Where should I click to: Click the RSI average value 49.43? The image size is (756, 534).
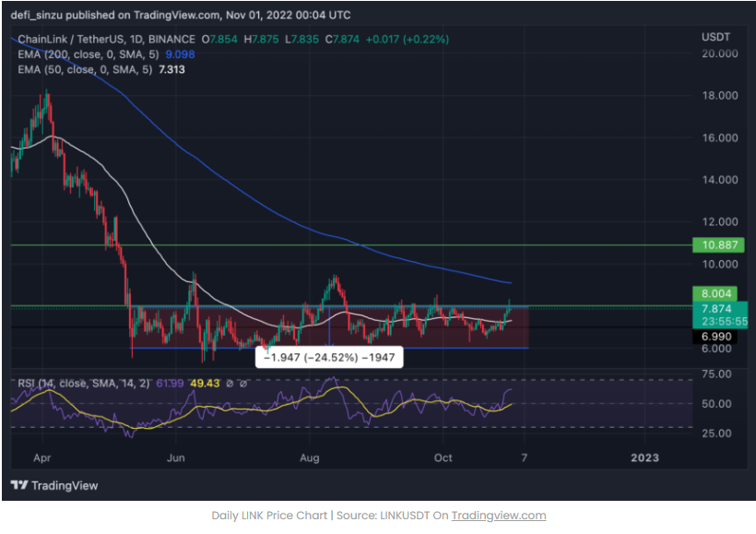[x=205, y=384]
